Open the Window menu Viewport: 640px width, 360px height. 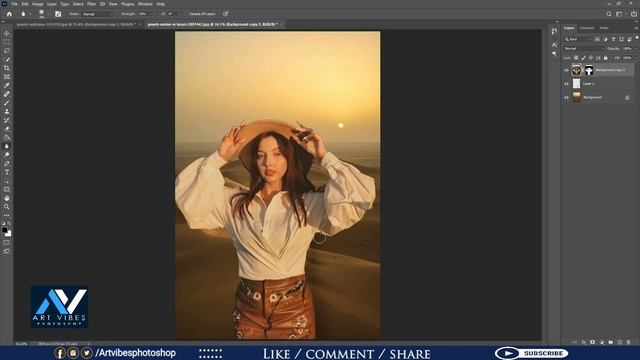145,4
